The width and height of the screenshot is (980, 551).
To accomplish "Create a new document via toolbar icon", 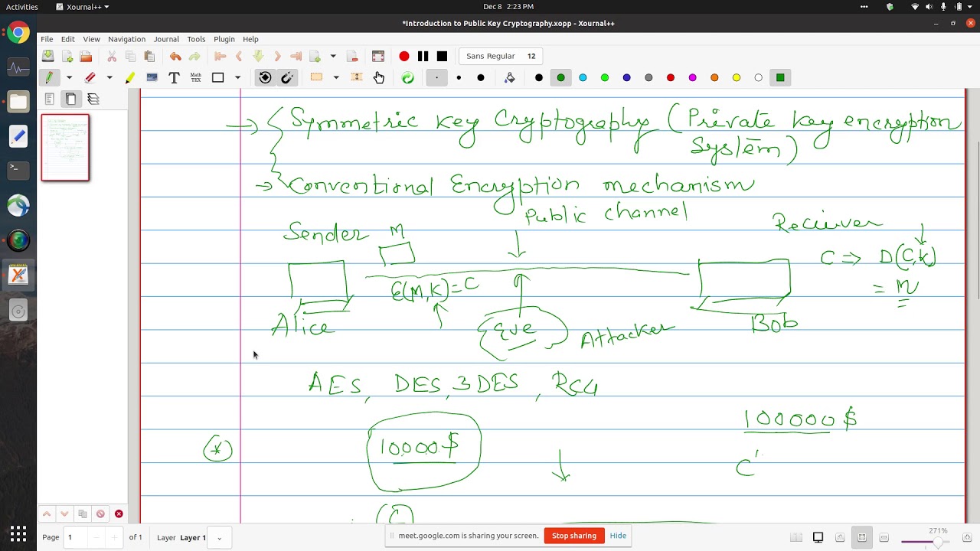I will click(67, 56).
